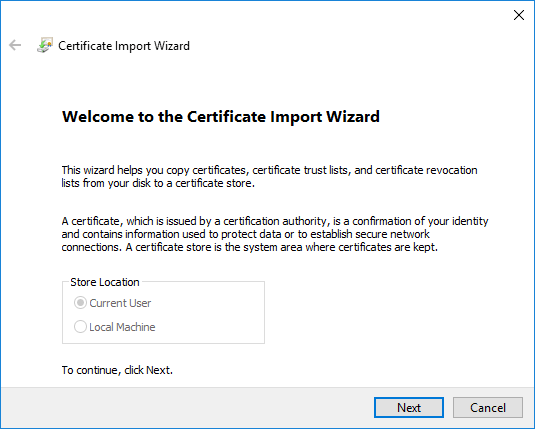Proceed with the Next button
Image resolution: width=535 pixels, height=429 pixels.
(409, 407)
